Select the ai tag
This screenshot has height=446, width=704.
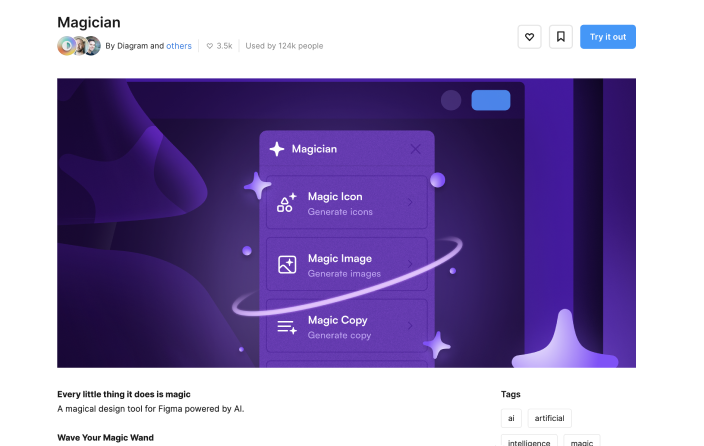point(511,418)
